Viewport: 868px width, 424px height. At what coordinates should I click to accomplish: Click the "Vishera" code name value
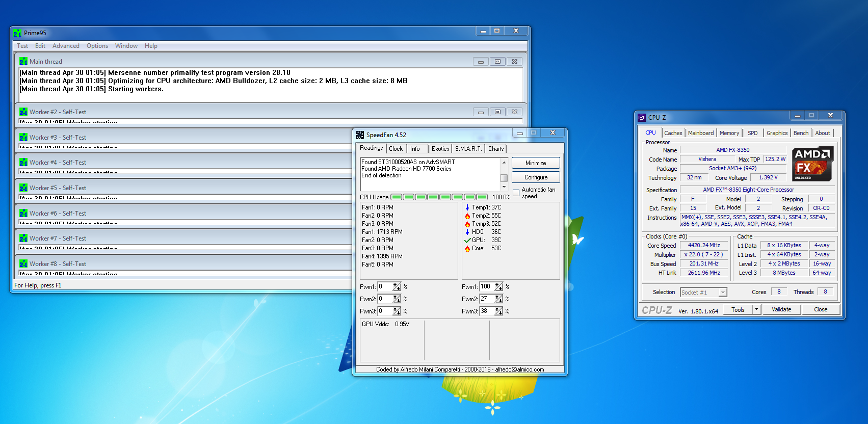pos(707,159)
